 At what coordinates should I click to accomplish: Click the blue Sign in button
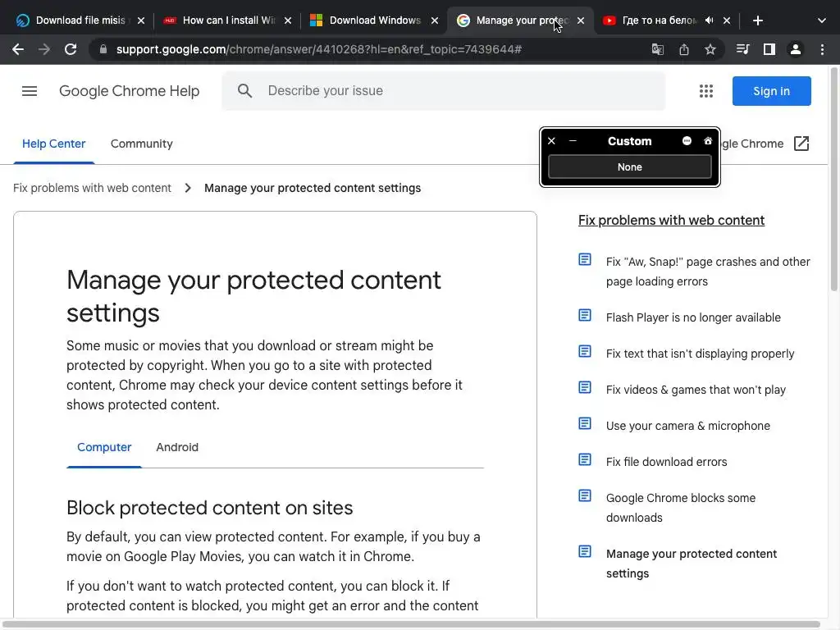[x=771, y=91]
